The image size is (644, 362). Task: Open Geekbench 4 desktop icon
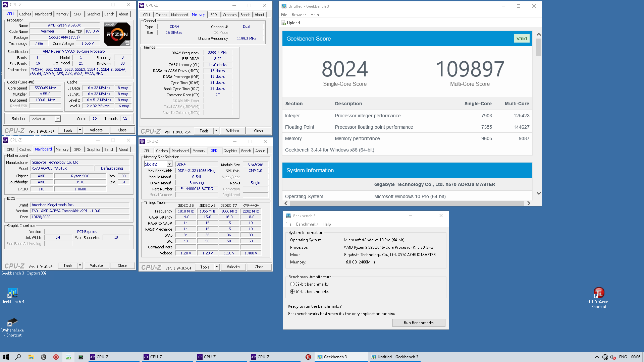click(x=13, y=296)
